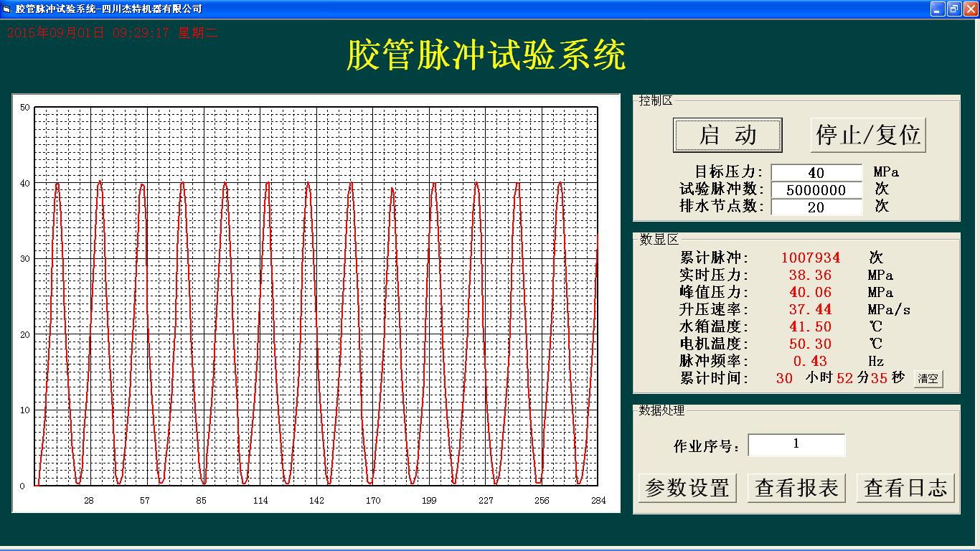Image resolution: width=980 pixels, height=551 pixels.
Task: Open 查看报表 report viewer
Action: [796, 488]
